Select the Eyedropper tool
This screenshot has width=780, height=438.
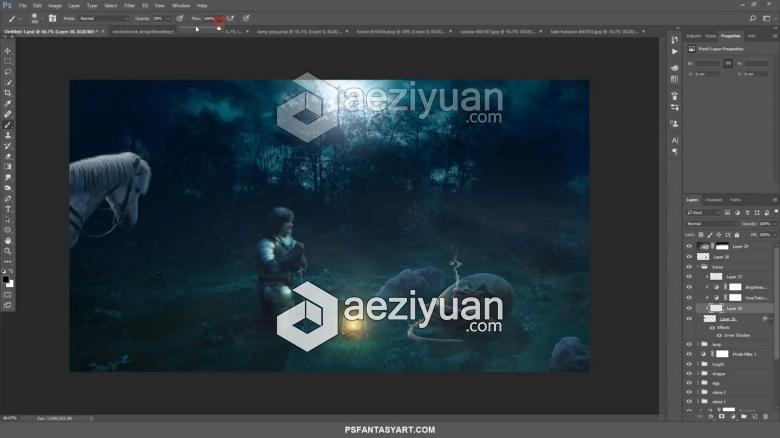(x=7, y=103)
